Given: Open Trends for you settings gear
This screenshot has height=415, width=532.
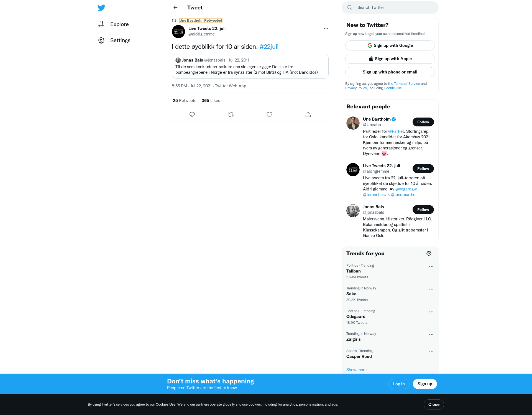Looking at the screenshot, I should 429,253.
